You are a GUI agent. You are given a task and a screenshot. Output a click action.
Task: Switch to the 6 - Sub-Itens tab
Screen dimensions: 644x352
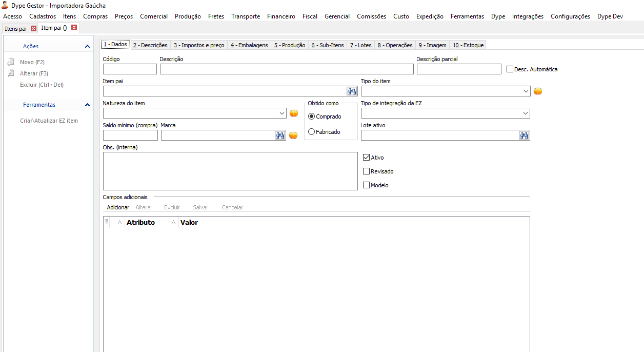[328, 45]
